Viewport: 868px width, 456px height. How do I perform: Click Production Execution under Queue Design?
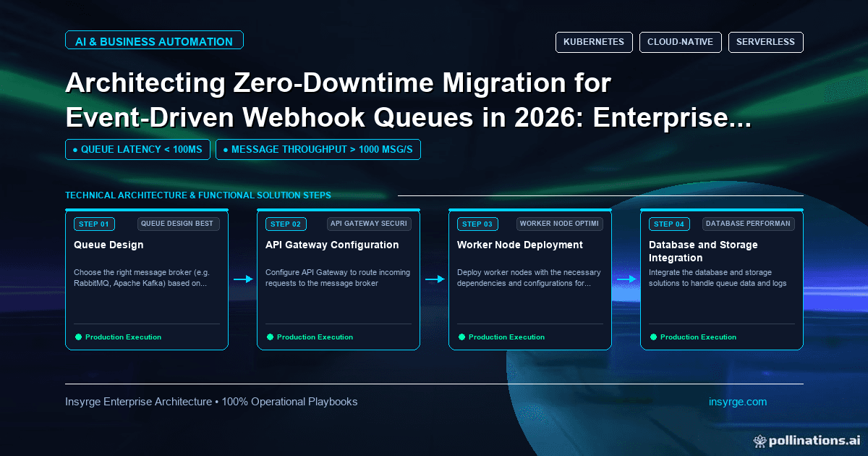pos(123,337)
